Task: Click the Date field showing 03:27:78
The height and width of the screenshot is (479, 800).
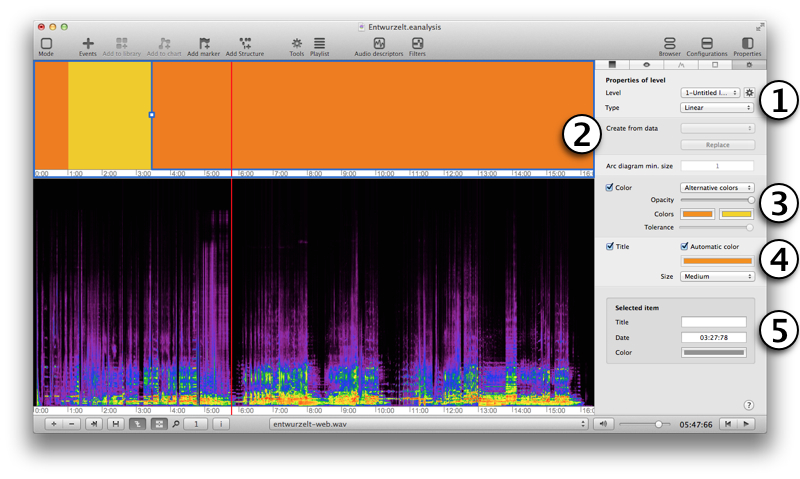Action: 714,337
